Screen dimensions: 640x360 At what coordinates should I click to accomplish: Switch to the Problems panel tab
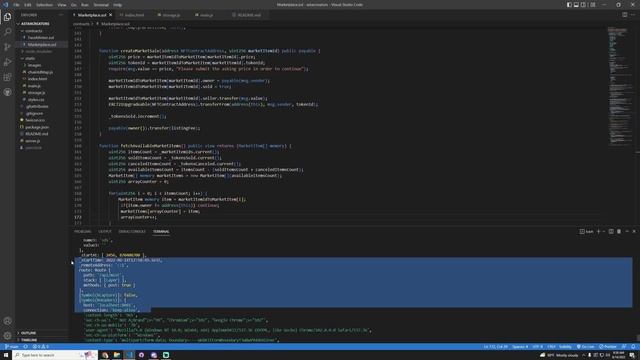pyautogui.click(x=83, y=231)
